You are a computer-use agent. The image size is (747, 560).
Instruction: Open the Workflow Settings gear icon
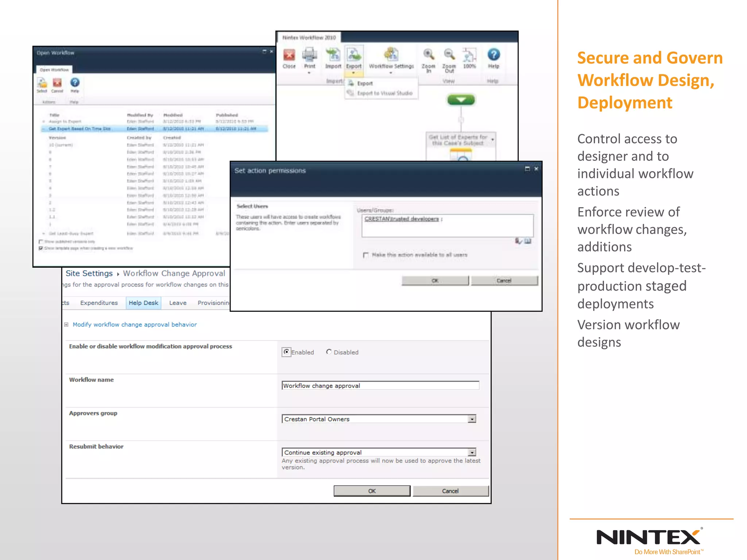tap(391, 55)
